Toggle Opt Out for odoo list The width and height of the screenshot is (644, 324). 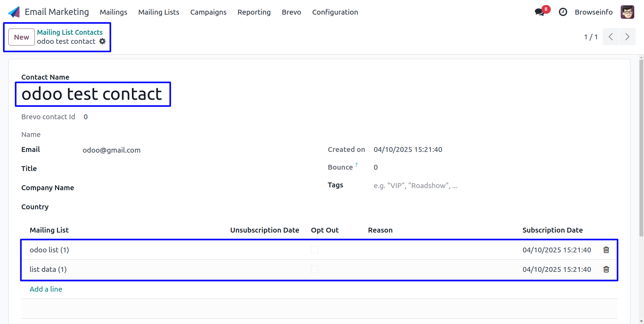click(314, 250)
